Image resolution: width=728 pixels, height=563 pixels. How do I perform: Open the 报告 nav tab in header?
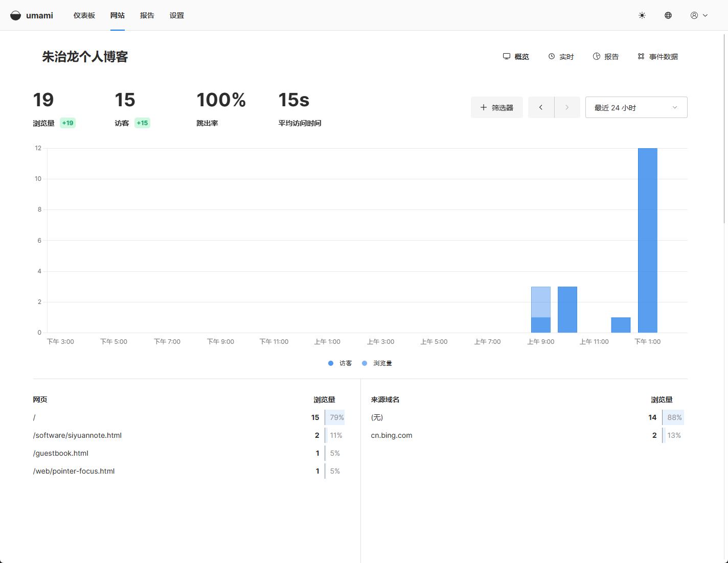tap(147, 15)
